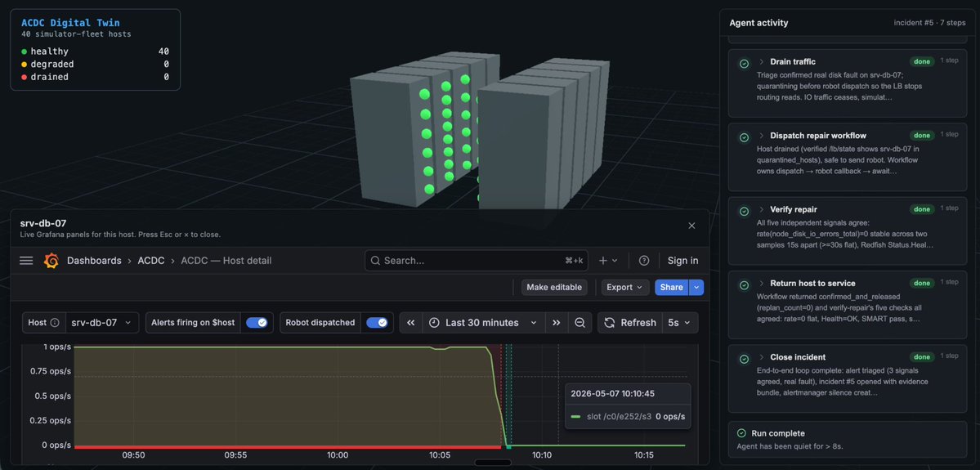
Task: Click the 40 simulator-fleet hosts subtitle
Action: click(76, 34)
